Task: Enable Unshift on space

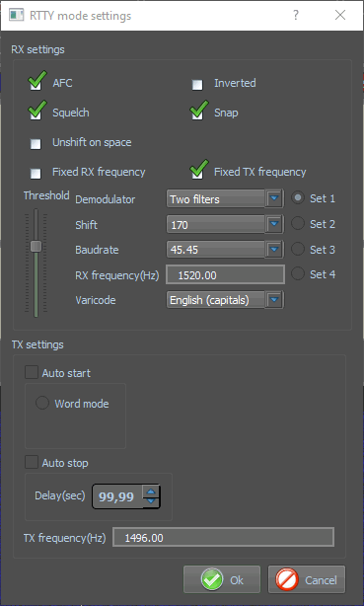Action: [36, 144]
